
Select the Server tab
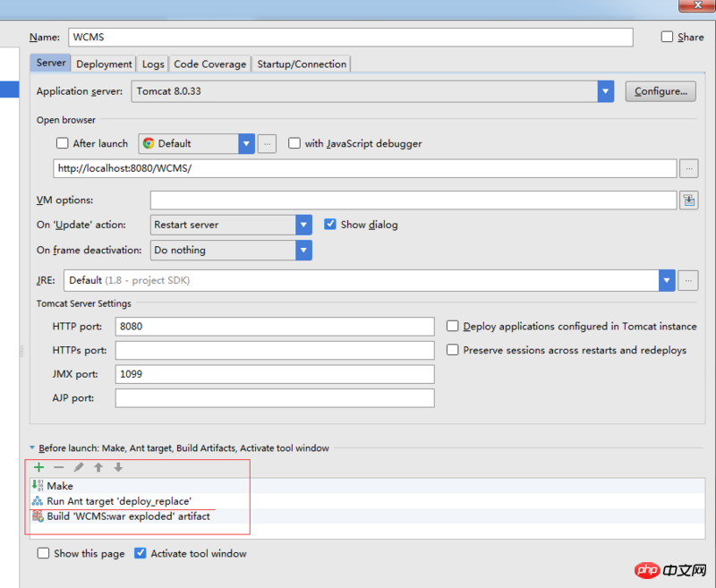(x=51, y=63)
